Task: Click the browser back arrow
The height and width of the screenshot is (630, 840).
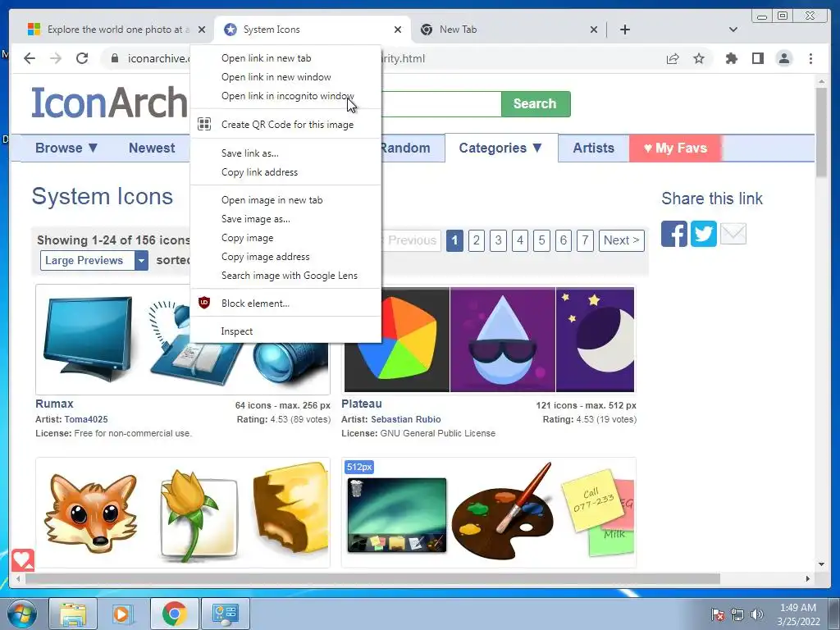Action: click(30, 58)
